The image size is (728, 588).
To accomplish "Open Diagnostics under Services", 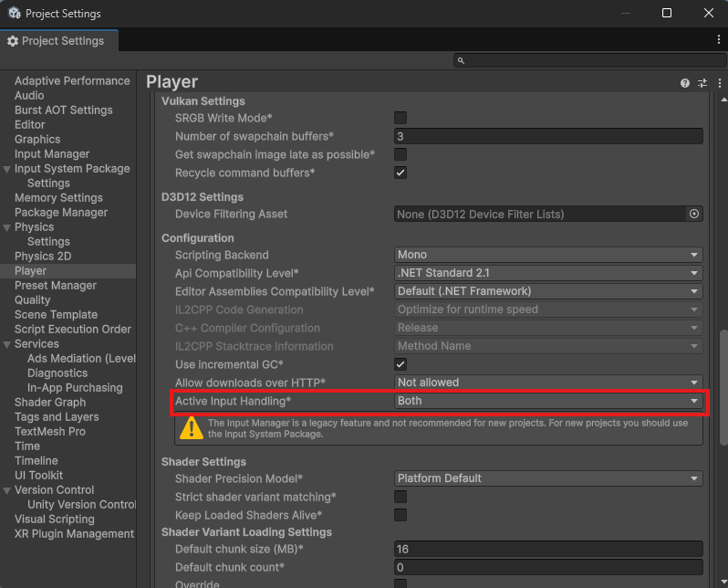I will pos(57,373).
